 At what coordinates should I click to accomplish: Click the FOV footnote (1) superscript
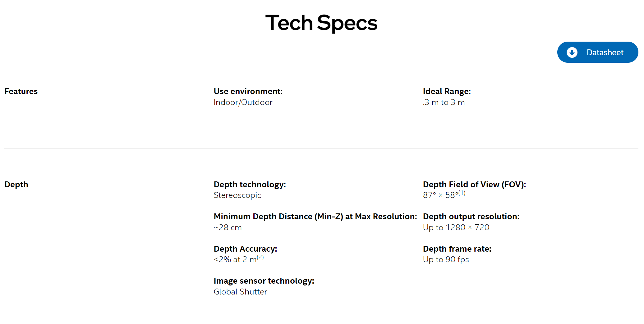tap(462, 193)
